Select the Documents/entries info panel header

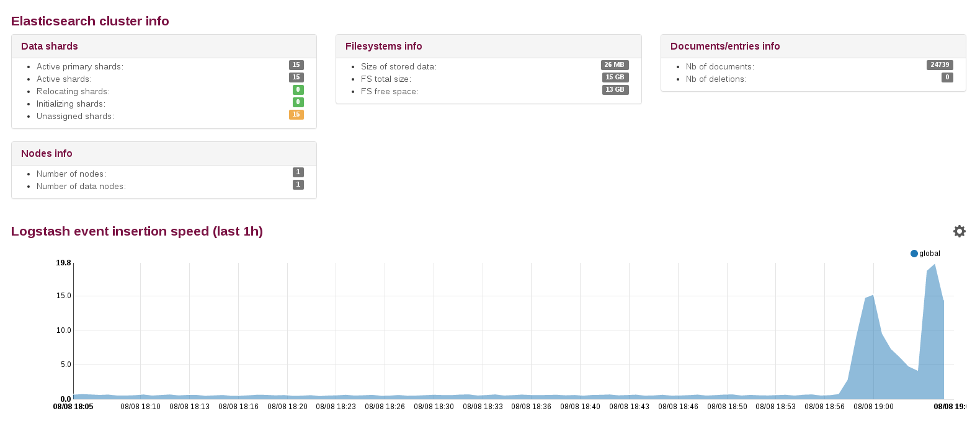[x=813, y=46]
